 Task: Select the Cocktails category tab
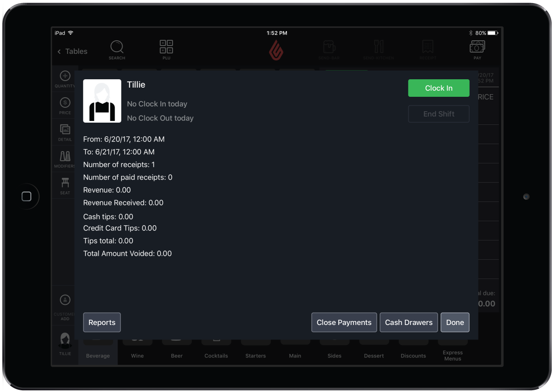click(216, 355)
